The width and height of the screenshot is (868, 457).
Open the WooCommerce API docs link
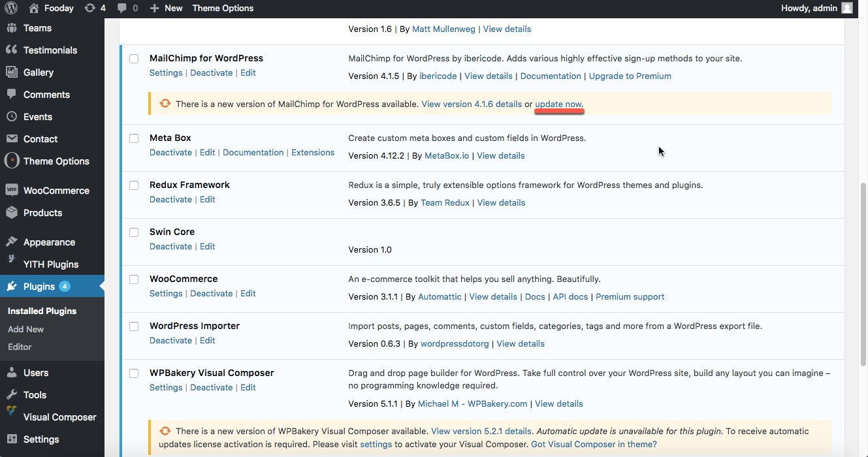[571, 297]
